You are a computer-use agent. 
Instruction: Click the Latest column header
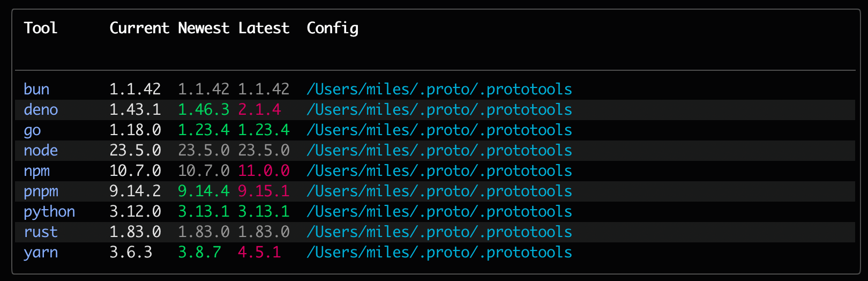pos(264,28)
